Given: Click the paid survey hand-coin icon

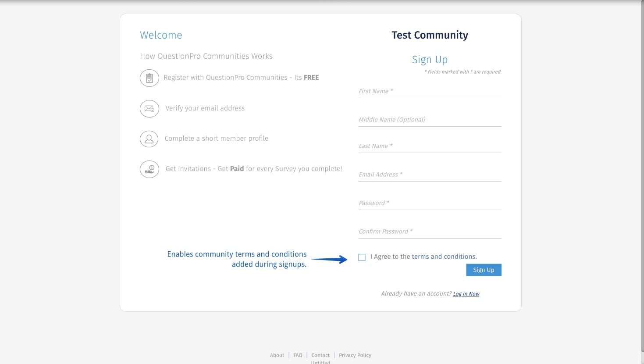Looking at the screenshot, I should [x=149, y=169].
